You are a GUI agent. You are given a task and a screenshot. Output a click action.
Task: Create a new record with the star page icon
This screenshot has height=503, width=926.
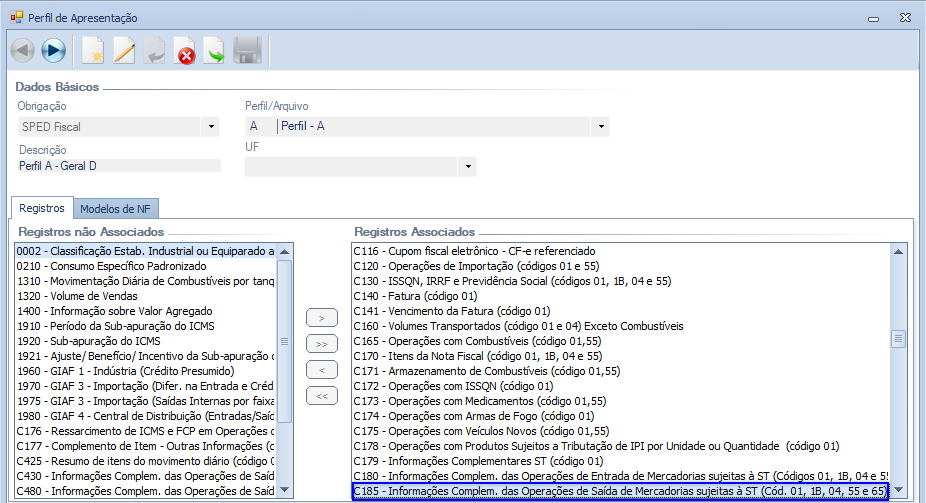coord(92,50)
